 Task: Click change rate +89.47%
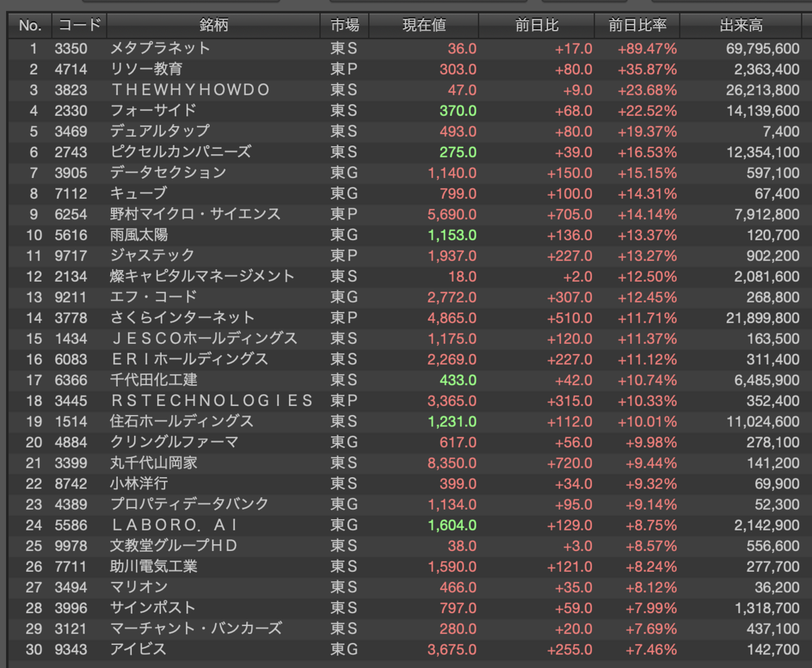(647, 49)
